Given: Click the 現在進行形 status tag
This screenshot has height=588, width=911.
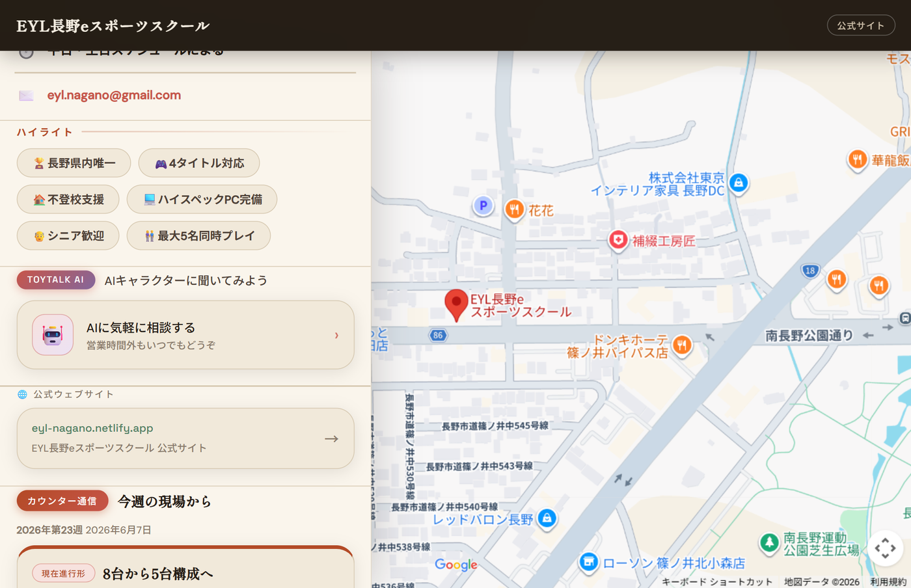Looking at the screenshot, I should [64, 574].
